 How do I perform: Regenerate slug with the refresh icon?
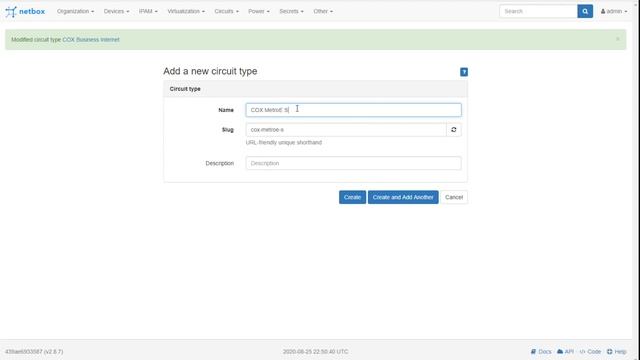pyautogui.click(x=453, y=130)
